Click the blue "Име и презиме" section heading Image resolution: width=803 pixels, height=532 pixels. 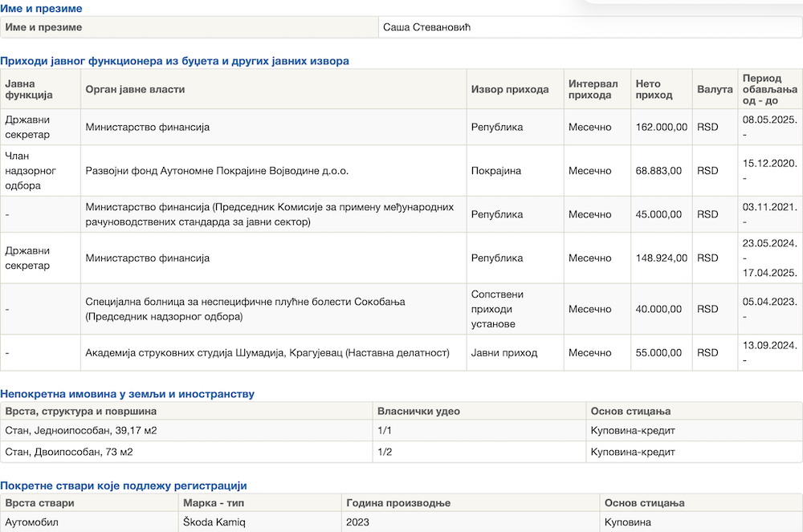pyautogui.click(x=41, y=9)
